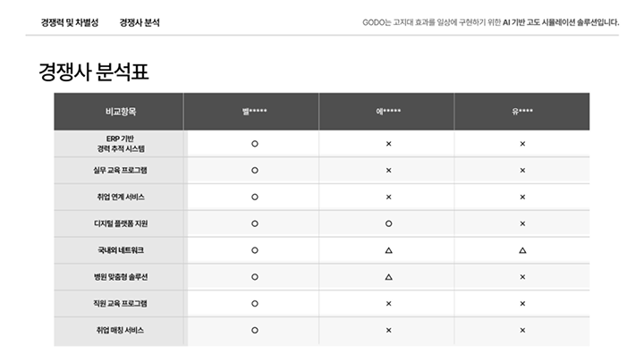Select the triangle in 병원 맞춤형 솔루션 row

(x=388, y=277)
